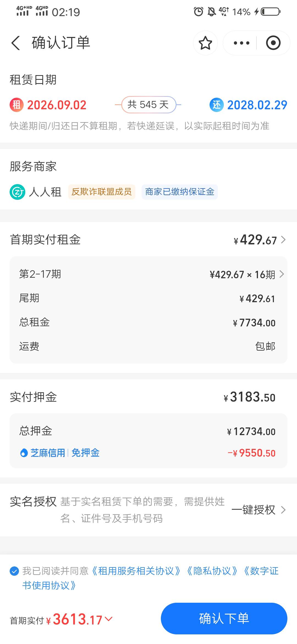This screenshot has height=644, width=297.
Task: Tap the 人人租 merchant logo
Action: pos(17,192)
